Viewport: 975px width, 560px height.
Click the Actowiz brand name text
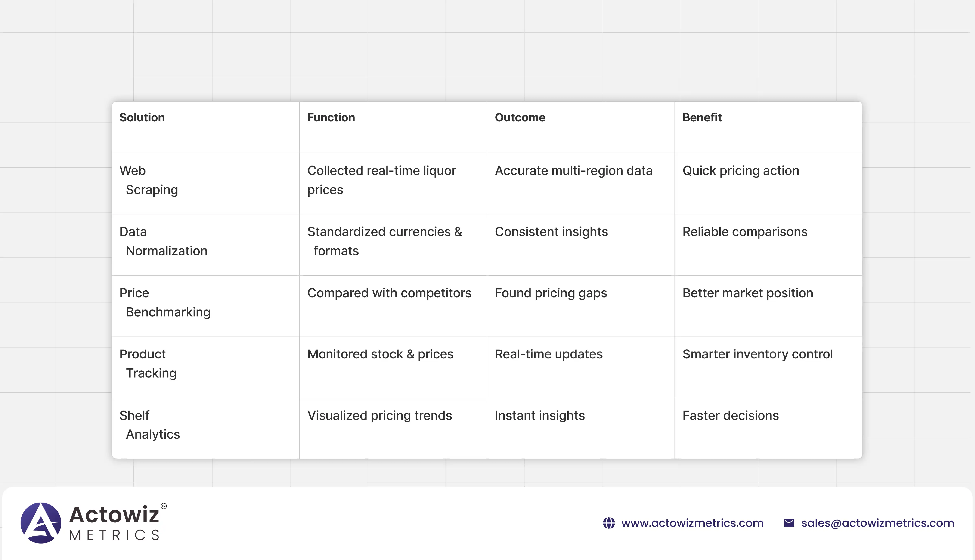pyautogui.click(x=114, y=515)
